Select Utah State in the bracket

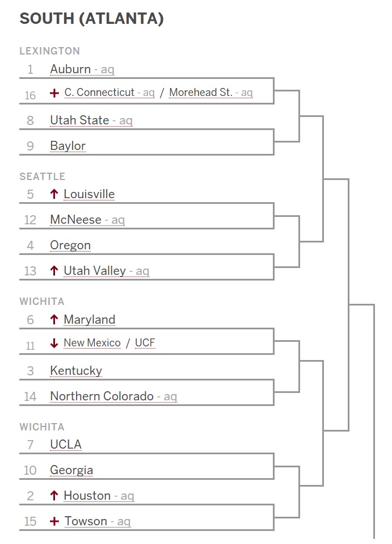[x=79, y=120]
